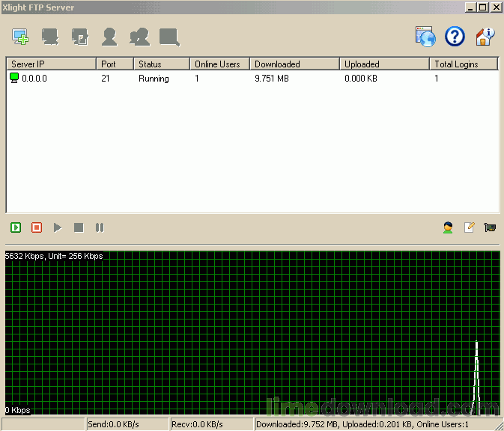Click the Send:0.0 KB/s status bar entry
The height and width of the screenshot is (431, 504).
click(x=127, y=424)
